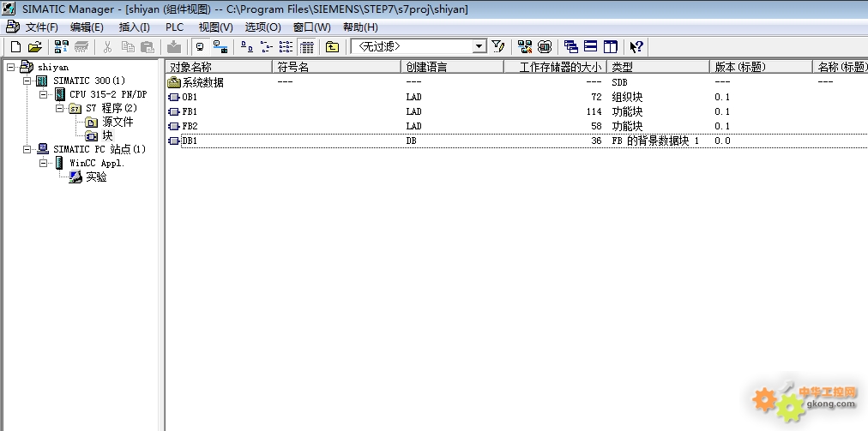
Task: Open the 编辑(E) menu
Action: [87, 27]
